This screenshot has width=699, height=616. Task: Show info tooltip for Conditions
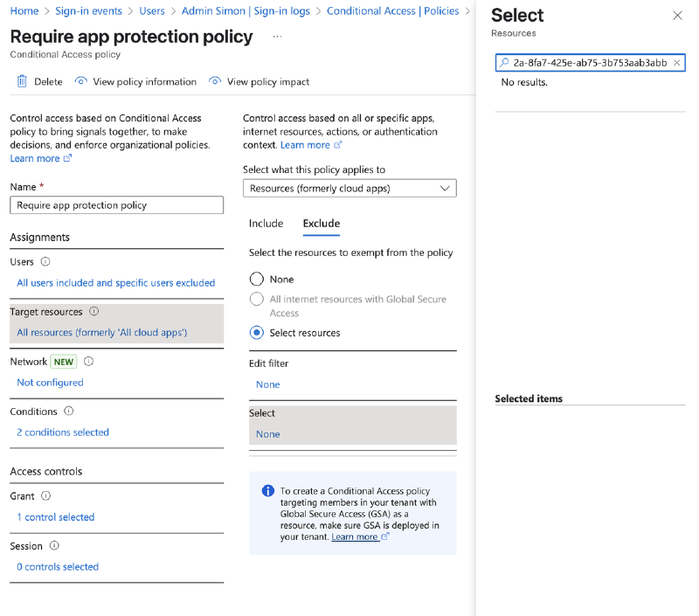point(69,412)
